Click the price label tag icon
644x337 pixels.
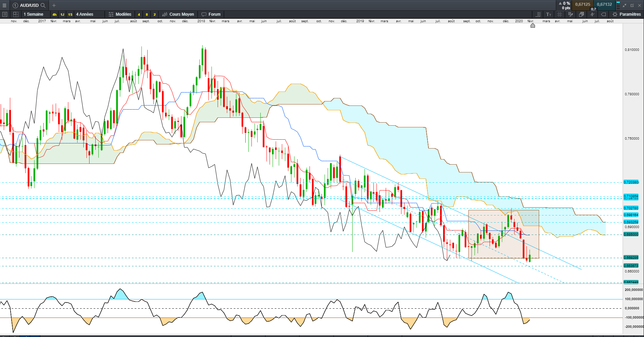click(603, 14)
